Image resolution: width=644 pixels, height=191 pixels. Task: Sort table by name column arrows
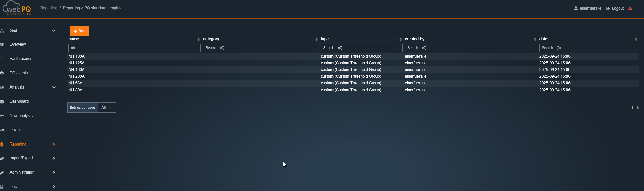tap(198, 39)
